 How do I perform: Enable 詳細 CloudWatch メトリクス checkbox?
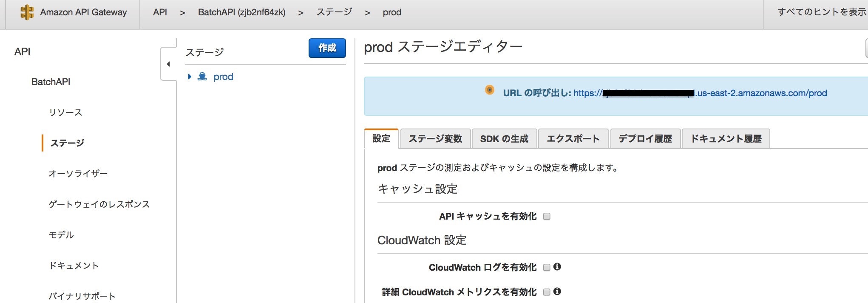547,292
